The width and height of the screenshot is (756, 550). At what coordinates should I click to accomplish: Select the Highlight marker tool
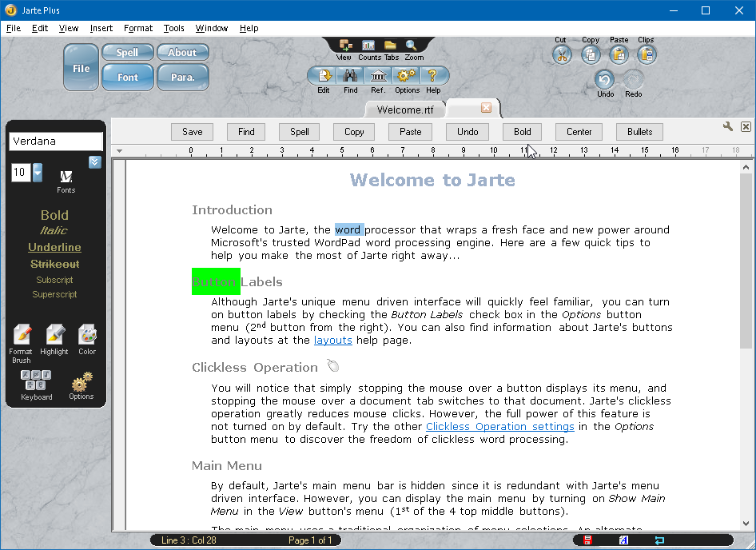point(55,335)
